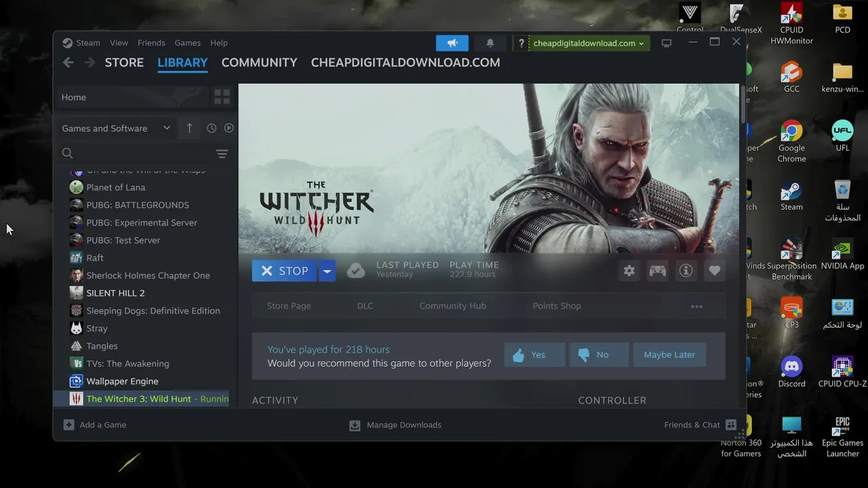Answer No thumbs down to recommendation

pos(599,354)
